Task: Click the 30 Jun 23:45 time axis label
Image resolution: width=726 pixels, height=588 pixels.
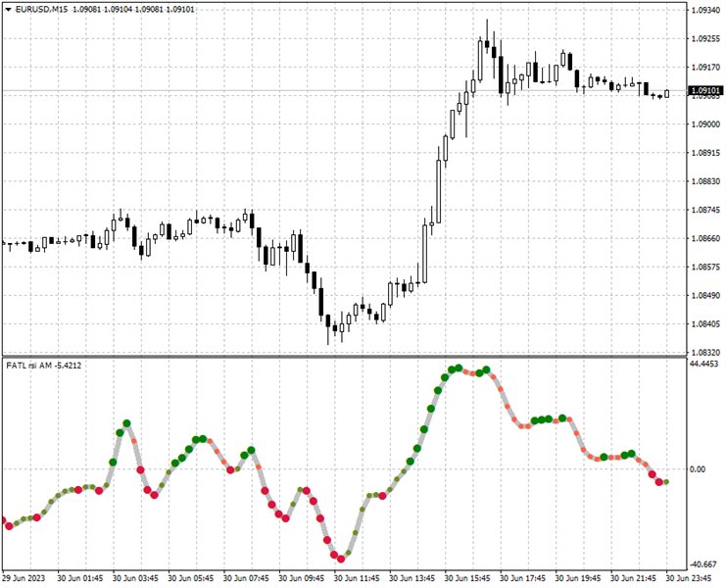Action: pos(689,578)
